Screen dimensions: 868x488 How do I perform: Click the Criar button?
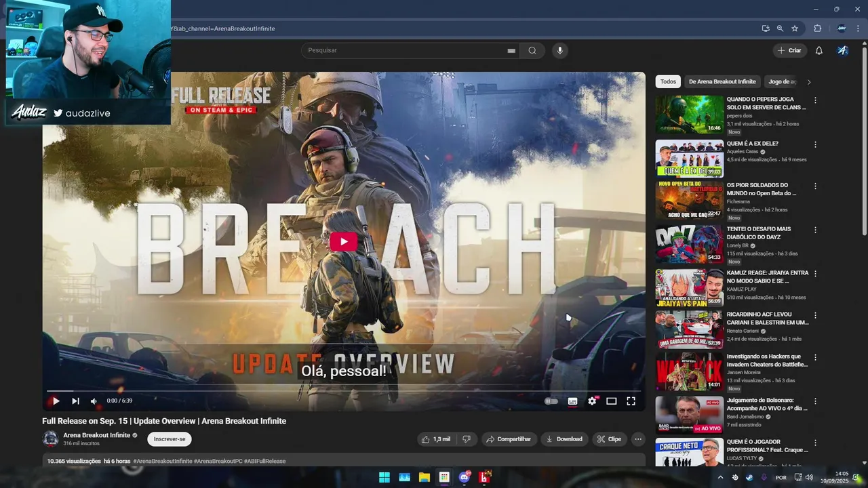point(789,50)
